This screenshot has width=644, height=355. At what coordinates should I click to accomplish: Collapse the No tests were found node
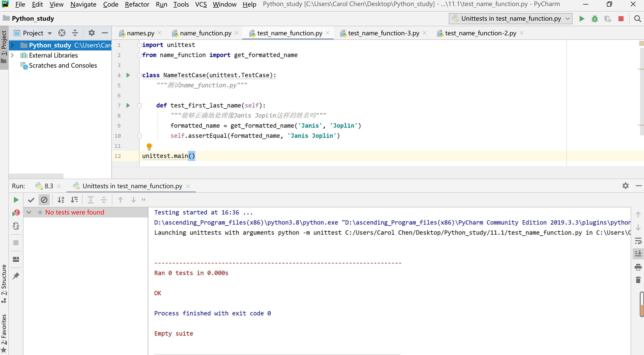29,212
